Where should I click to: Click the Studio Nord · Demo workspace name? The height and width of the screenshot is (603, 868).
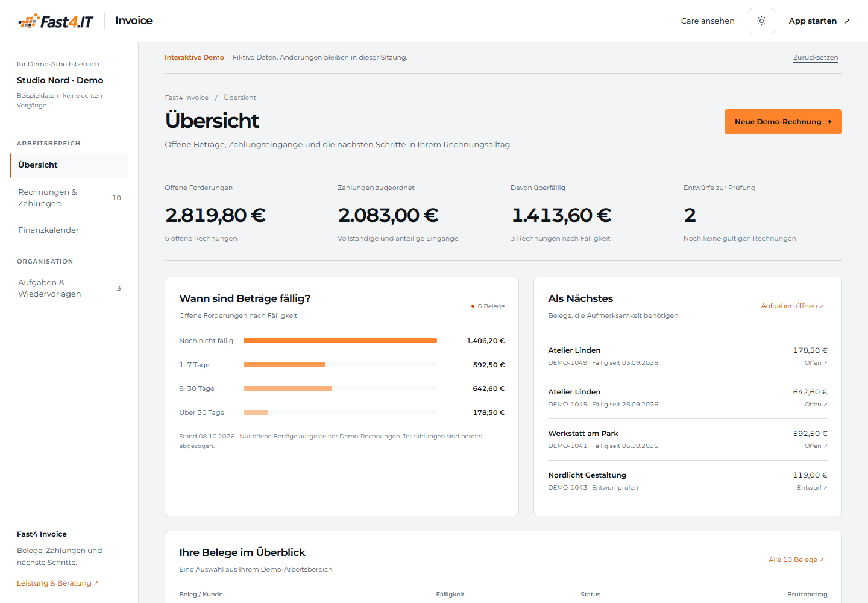click(x=60, y=80)
